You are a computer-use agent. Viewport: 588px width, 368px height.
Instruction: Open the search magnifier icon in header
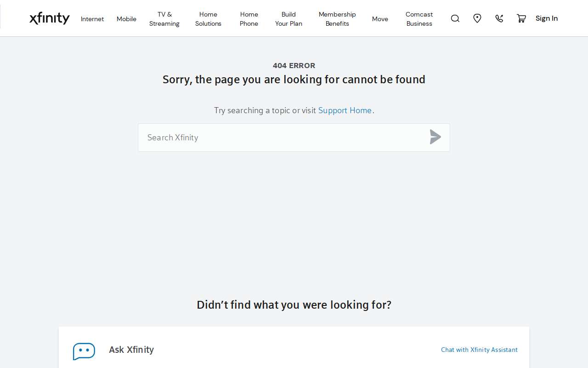455,18
